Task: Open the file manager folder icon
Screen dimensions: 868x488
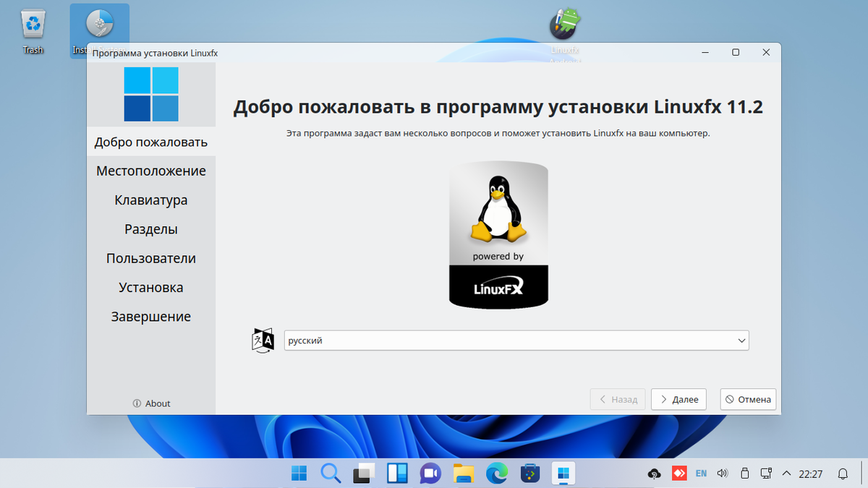Action: click(464, 474)
